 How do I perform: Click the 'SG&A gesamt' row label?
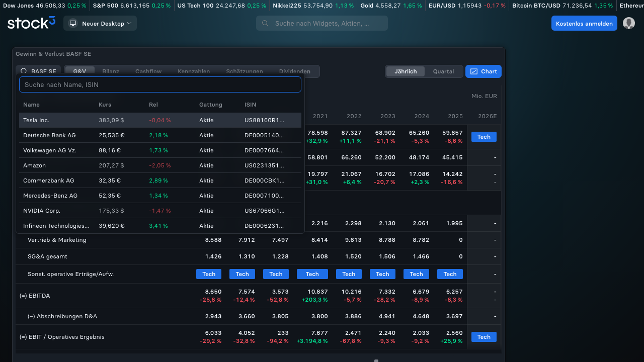pyautogui.click(x=47, y=256)
